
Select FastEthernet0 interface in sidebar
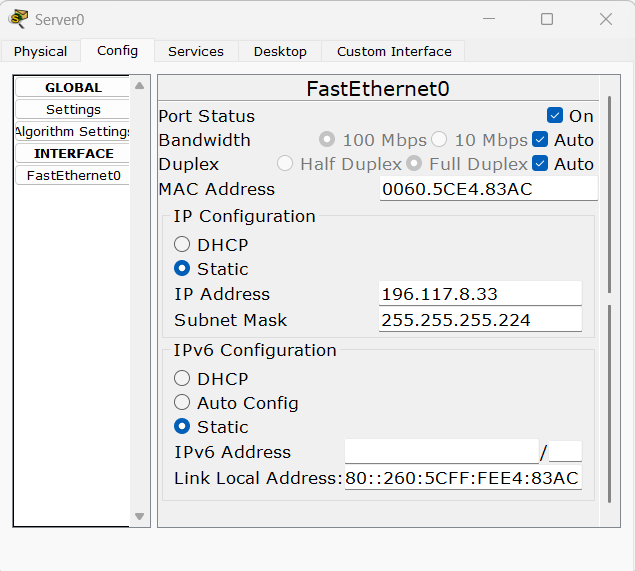point(73,175)
